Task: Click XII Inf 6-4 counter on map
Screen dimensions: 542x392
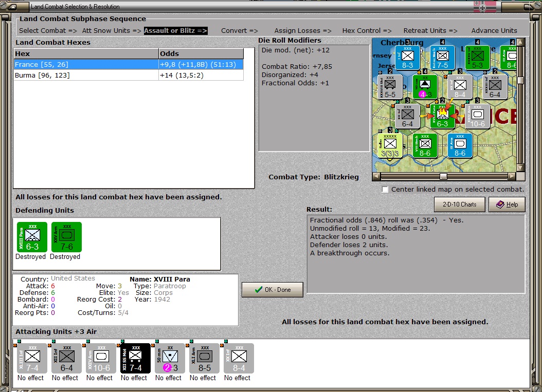Action: tap(407, 116)
